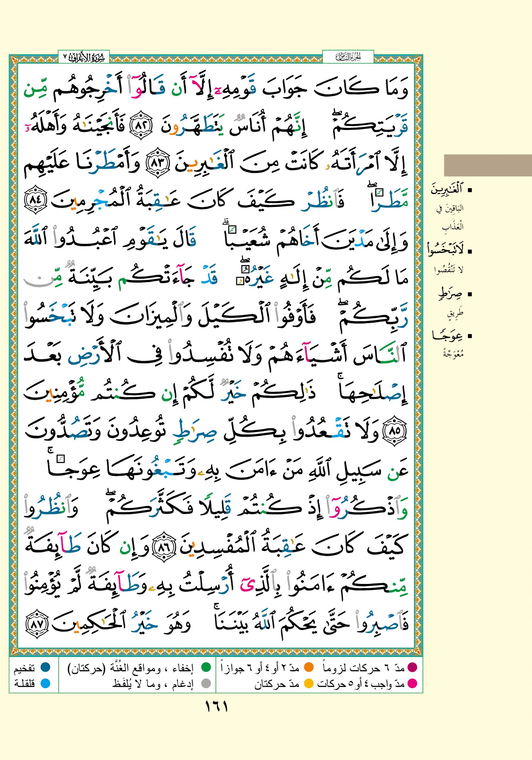Viewport: 532px width, 760px height.
Task: Click the tan bookmark tab in margin
Action: pyautogui.click(x=488, y=165)
